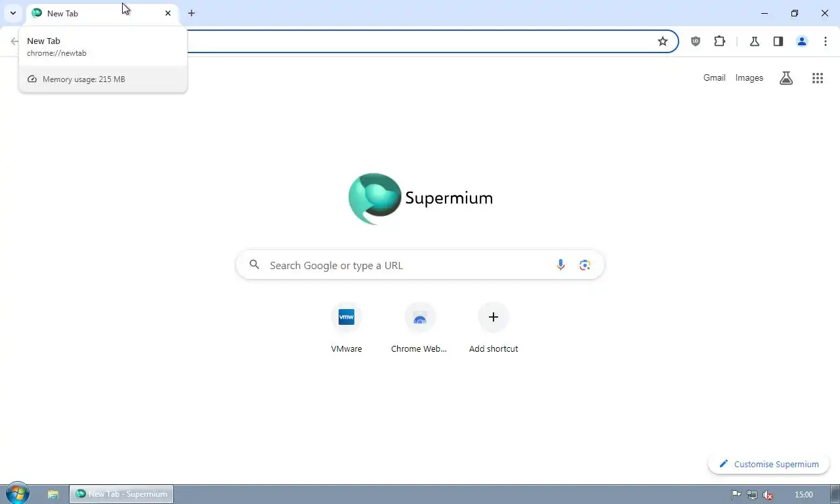Viewport: 840px width, 504px height.
Task: Search by image with the lens icon
Action: pos(585,265)
